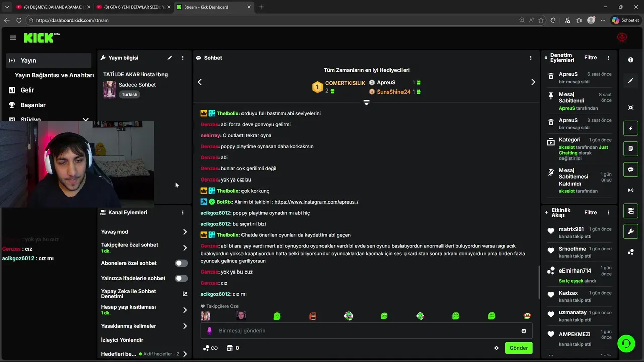Click the chat scrollbar thumb
Screen dimensions: 644x362
coord(539,282)
